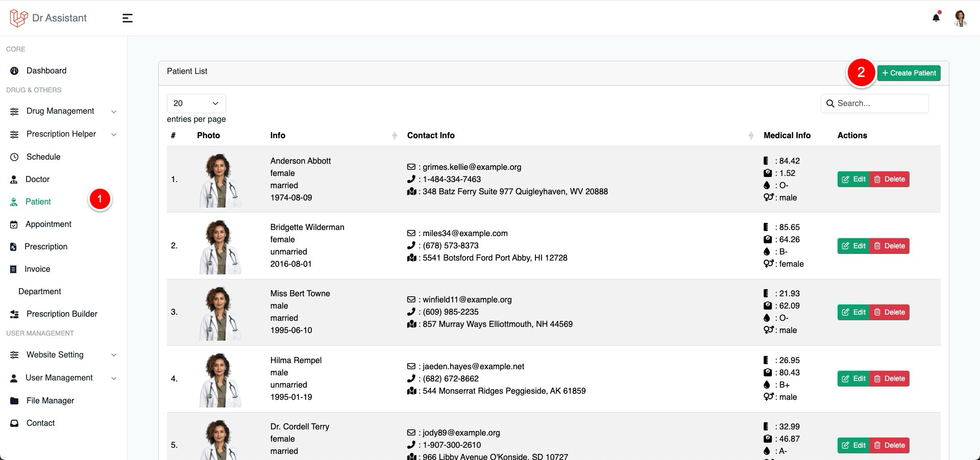Click the phone number (682) 672-8662
Viewport: 980px width, 460px height.
click(x=451, y=379)
